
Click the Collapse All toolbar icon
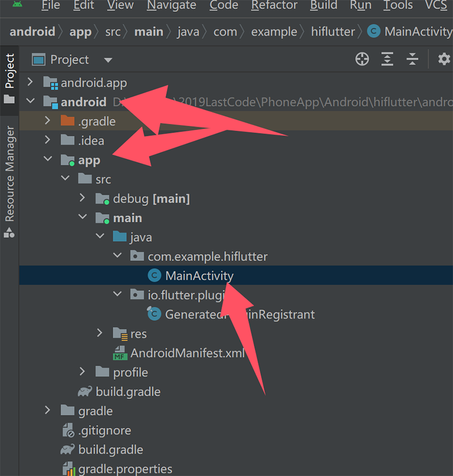tap(412, 59)
